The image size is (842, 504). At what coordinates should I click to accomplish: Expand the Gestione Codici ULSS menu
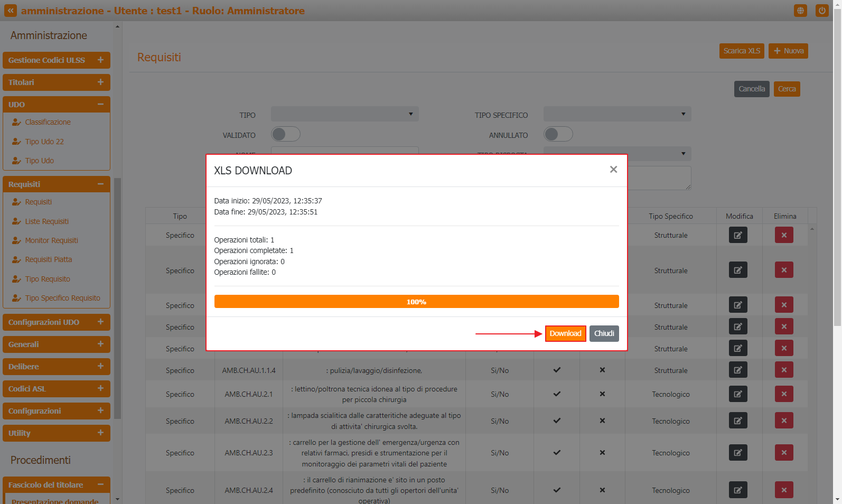coord(57,60)
